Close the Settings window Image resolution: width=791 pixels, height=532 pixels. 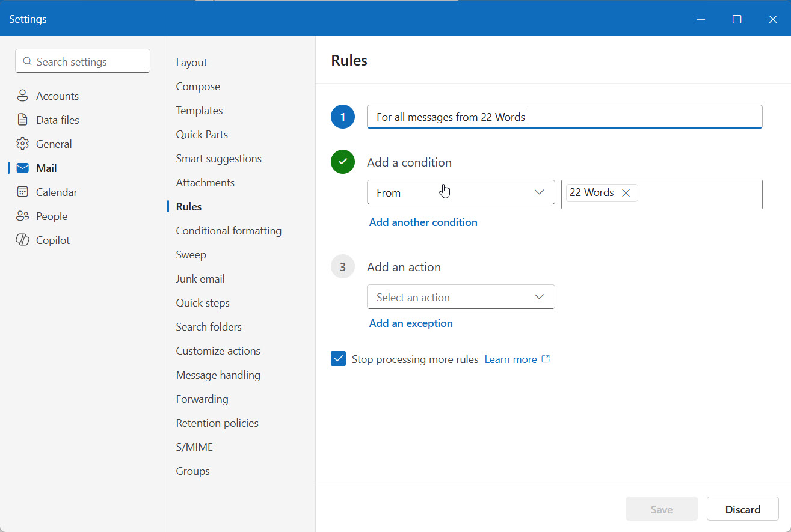pyautogui.click(x=773, y=19)
